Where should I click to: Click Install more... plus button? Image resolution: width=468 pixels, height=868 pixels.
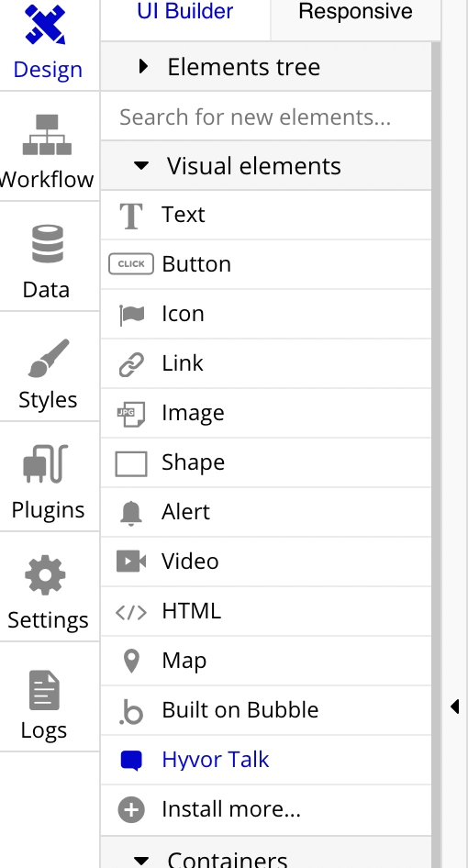pos(266,809)
